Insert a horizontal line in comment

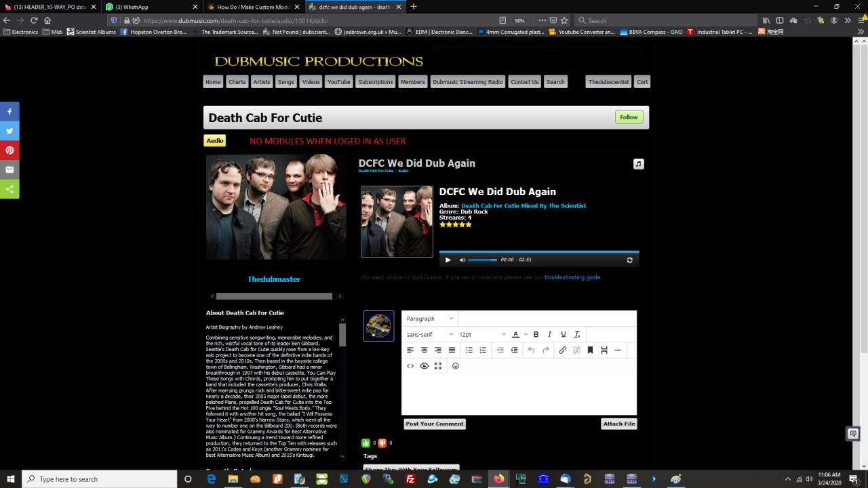(x=618, y=350)
